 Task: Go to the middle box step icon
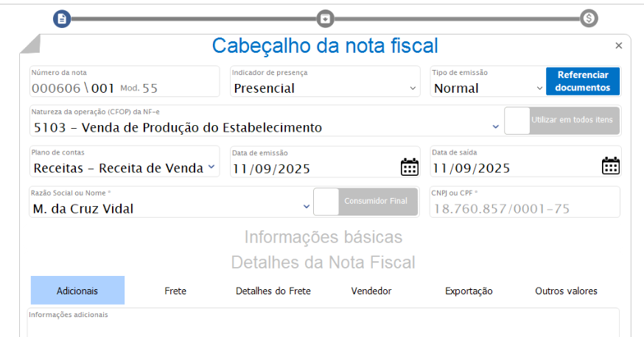[325, 18]
